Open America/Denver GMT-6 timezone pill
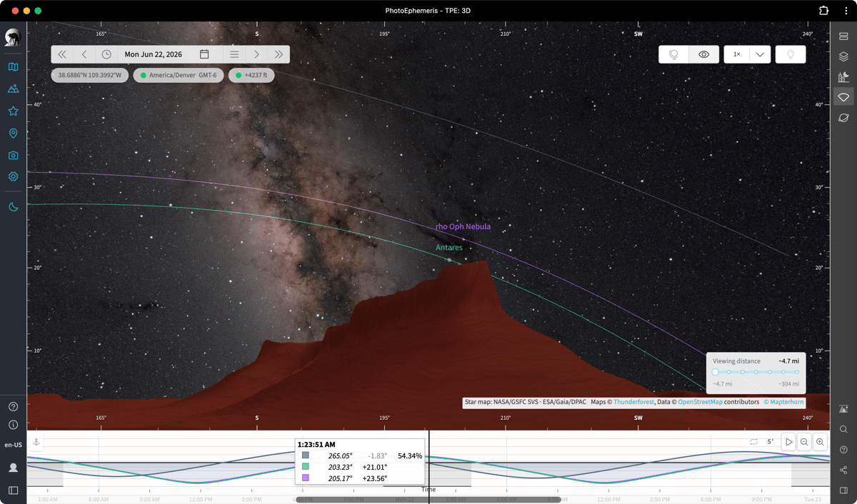This screenshot has width=857, height=504. point(179,75)
